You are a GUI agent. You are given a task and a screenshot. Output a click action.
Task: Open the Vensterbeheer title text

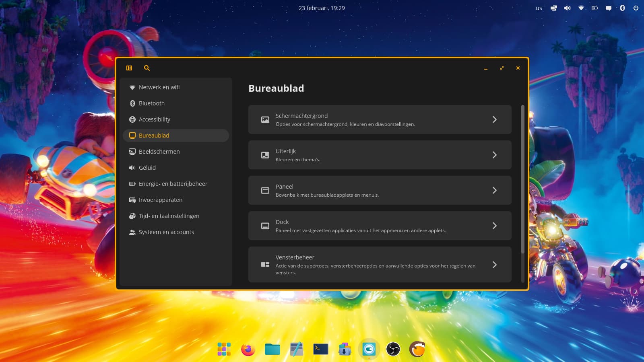pyautogui.click(x=295, y=257)
